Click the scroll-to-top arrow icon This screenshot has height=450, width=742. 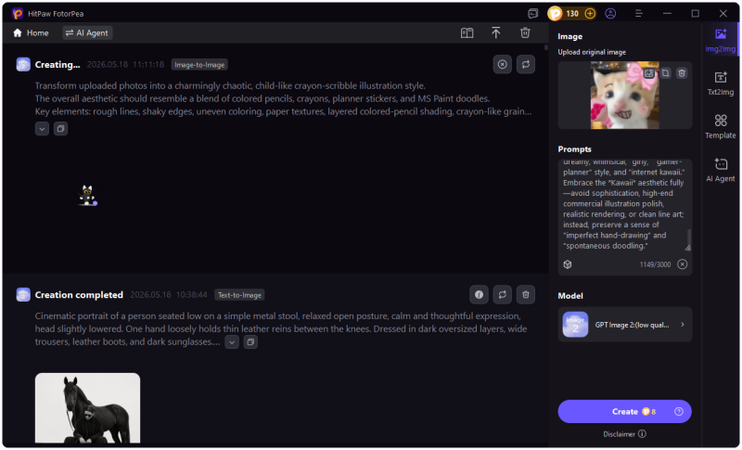(x=495, y=33)
